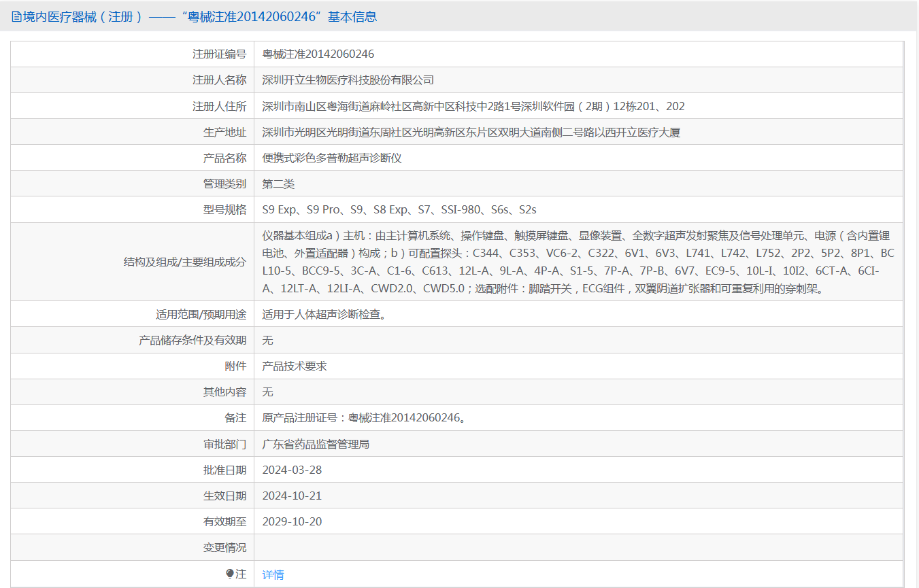Click the 审批部门 label
The image size is (919, 588).
click(225, 445)
